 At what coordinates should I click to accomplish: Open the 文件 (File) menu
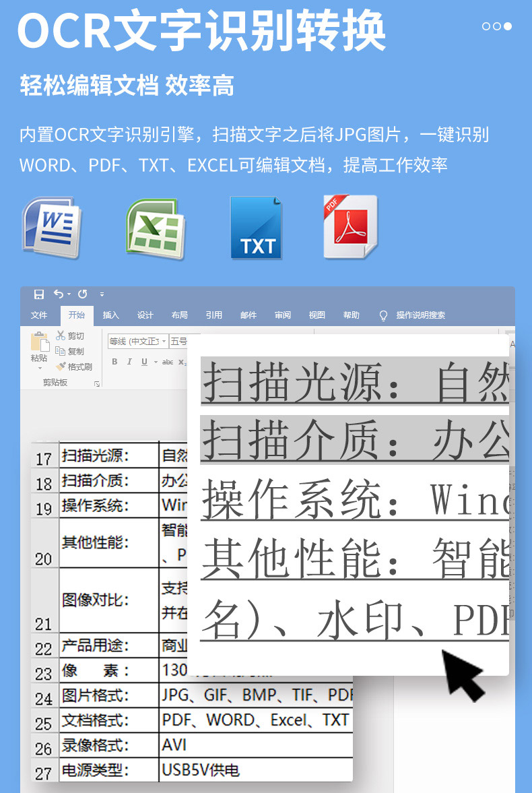pyautogui.click(x=39, y=315)
